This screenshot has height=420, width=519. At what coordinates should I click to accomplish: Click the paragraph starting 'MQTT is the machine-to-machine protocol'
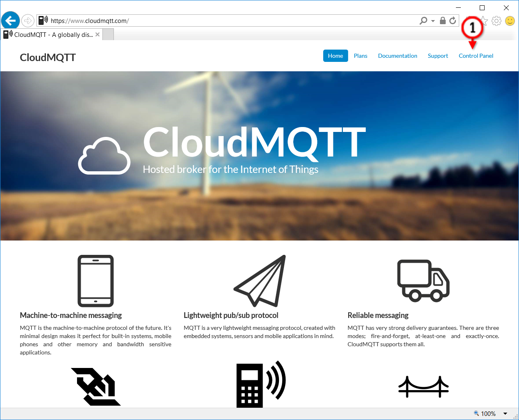pyautogui.click(x=96, y=340)
